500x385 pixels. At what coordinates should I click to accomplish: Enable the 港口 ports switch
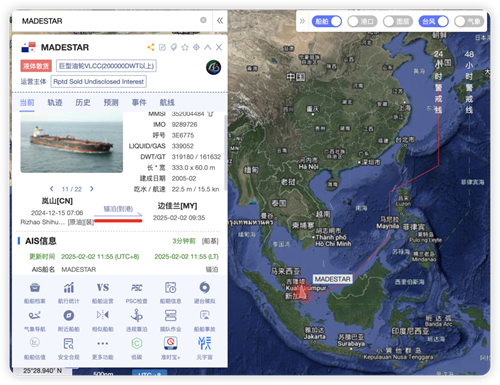pyautogui.click(x=363, y=21)
